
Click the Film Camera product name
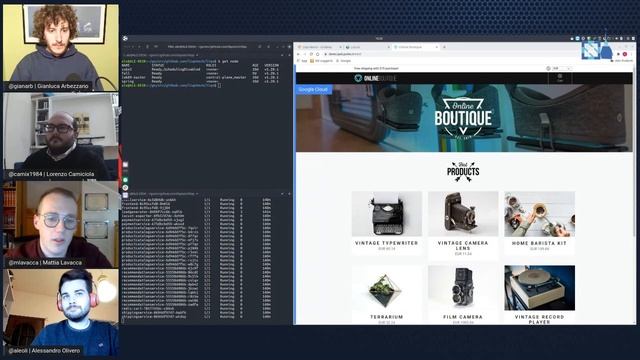tap(463, 317)
